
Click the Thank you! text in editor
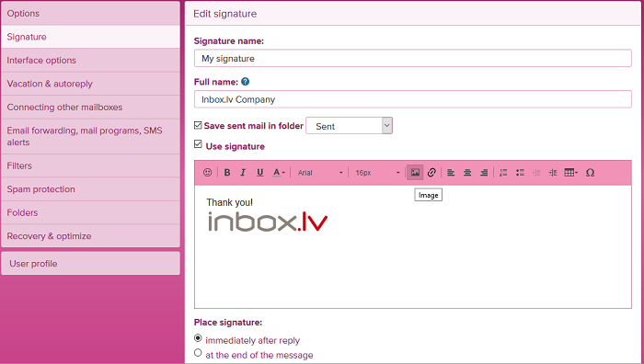click(230, 202)
